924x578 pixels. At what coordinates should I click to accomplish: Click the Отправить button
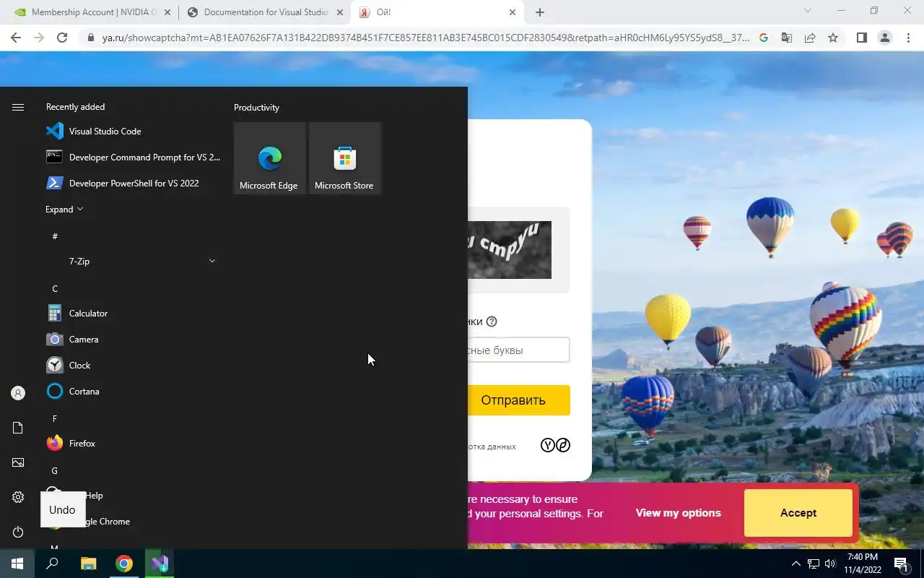tap(519, 400)
